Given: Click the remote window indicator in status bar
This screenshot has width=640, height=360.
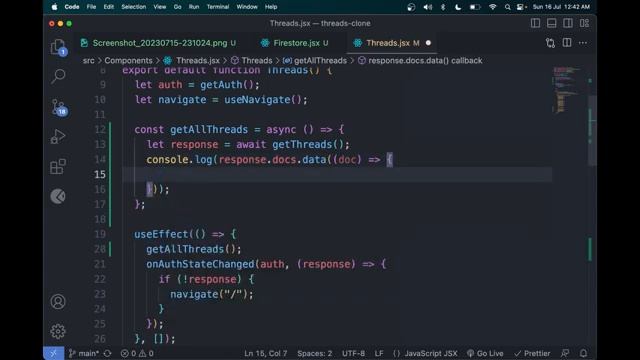Looking at the screenshot, I should point(53,353).
